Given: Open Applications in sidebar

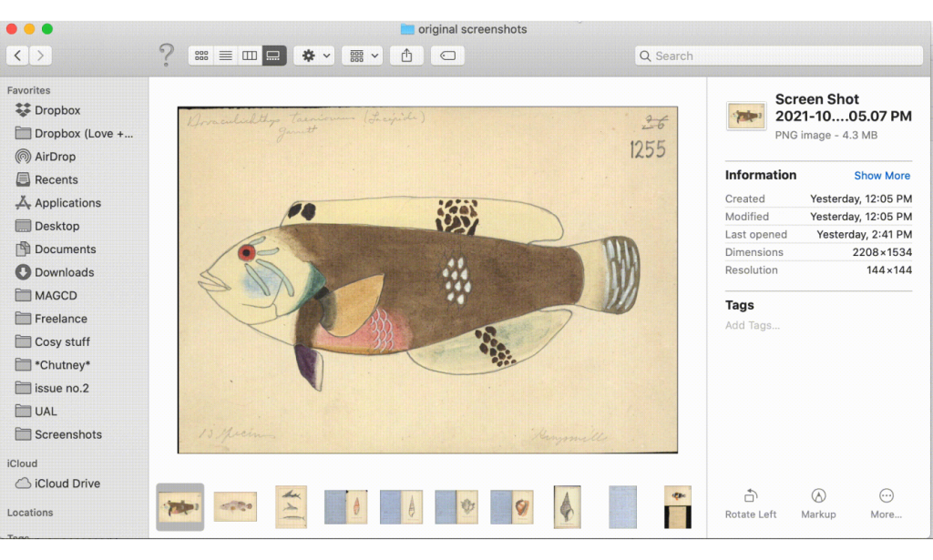Looking at the screenshot, I should point(57,203).
